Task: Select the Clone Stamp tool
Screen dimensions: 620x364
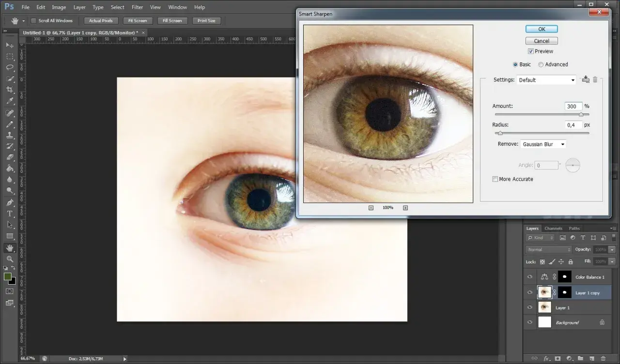Action: pyautogui.click(x=10, y=136)
